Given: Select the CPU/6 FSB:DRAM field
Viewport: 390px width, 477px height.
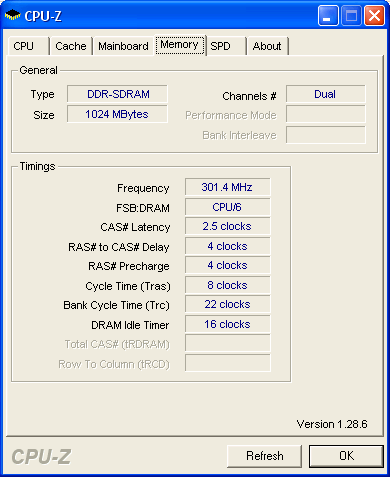Looking at the screenshot, I should 228,207.
